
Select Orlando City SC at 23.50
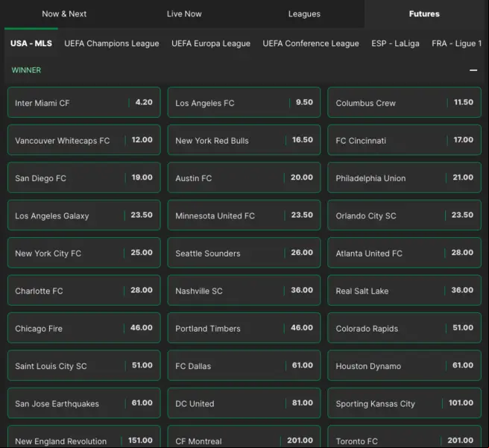point(404,215)
